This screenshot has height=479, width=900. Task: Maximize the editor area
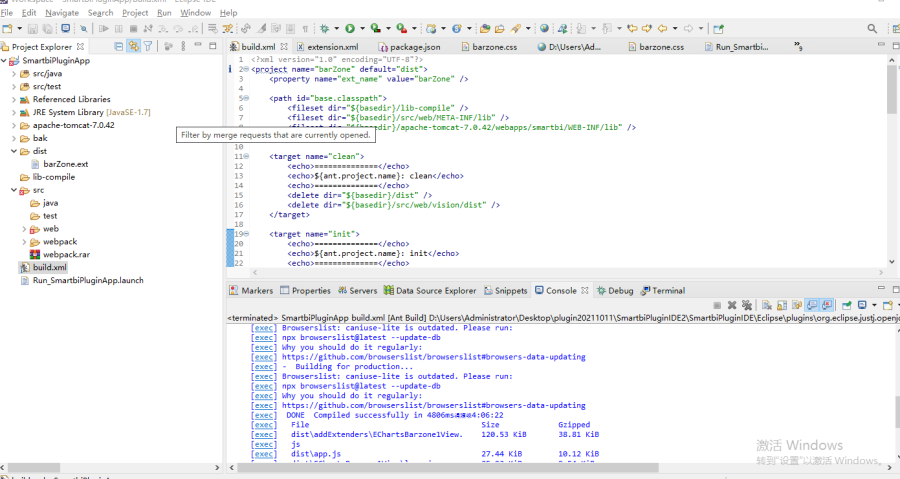(895, 45)
